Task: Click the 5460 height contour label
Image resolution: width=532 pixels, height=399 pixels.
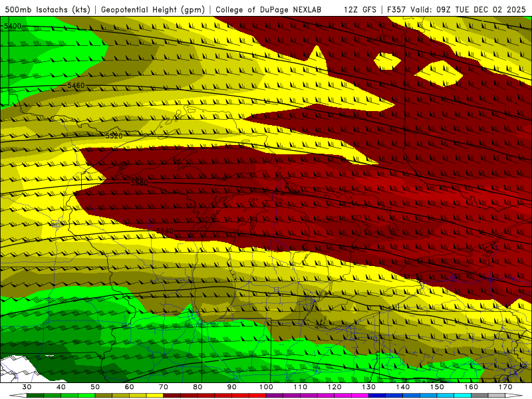Action: [76, 86]
